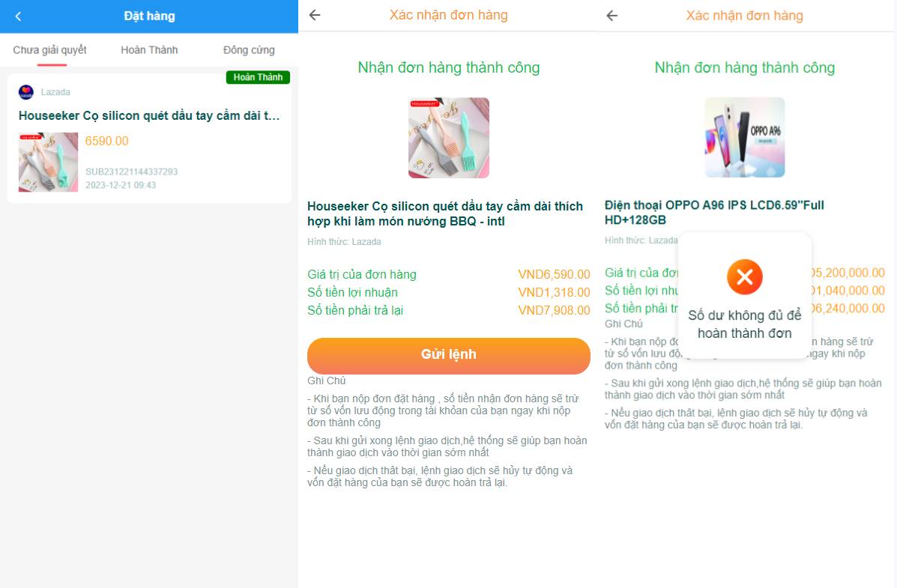The width and height of the screenshot is (897, 588).
Task: Tap the red error X icon
Action: pyautogui.click(x=744, y=277)
